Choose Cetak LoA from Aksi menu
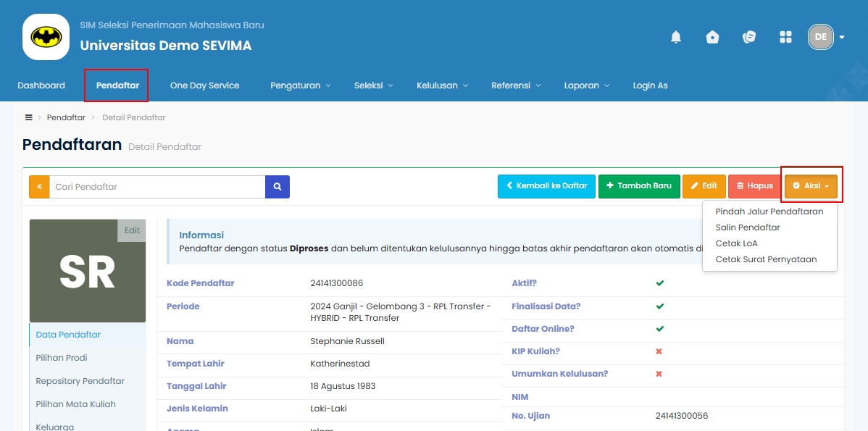The image size is (868, 431). point(736,243)
